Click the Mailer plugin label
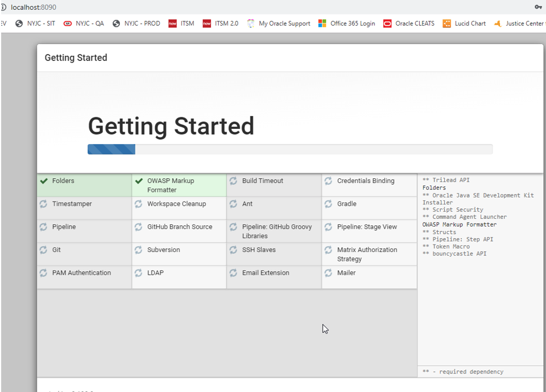This screenshot has height=392, width=546. pyautogui.click(x=347, y=273)
